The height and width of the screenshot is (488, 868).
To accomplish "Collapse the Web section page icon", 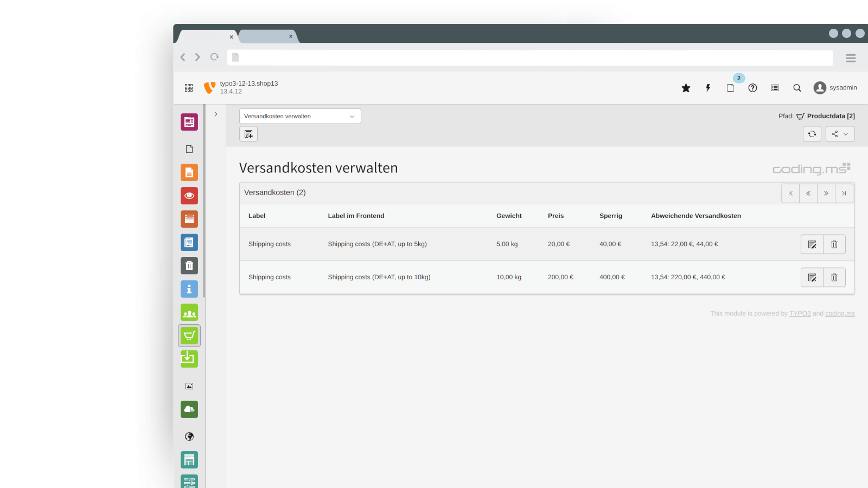I will tap(189, 149).
